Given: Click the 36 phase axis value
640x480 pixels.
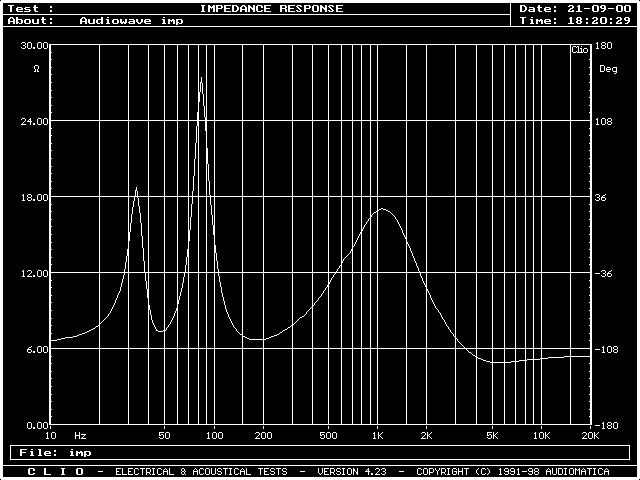Looking at the screenshot, I should pyautogui.click(x=600, y=197).
